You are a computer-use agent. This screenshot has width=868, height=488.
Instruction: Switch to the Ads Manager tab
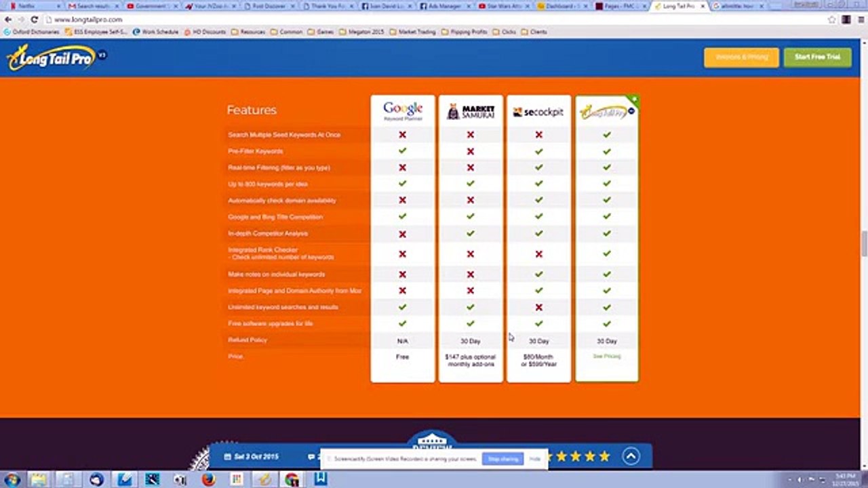tap(445, 6)
